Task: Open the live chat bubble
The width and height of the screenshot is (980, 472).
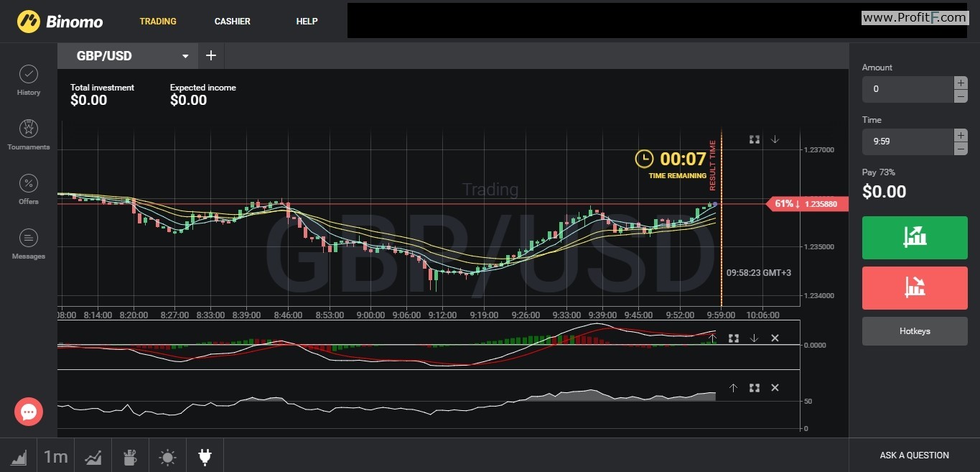Action: click(29, 412)
